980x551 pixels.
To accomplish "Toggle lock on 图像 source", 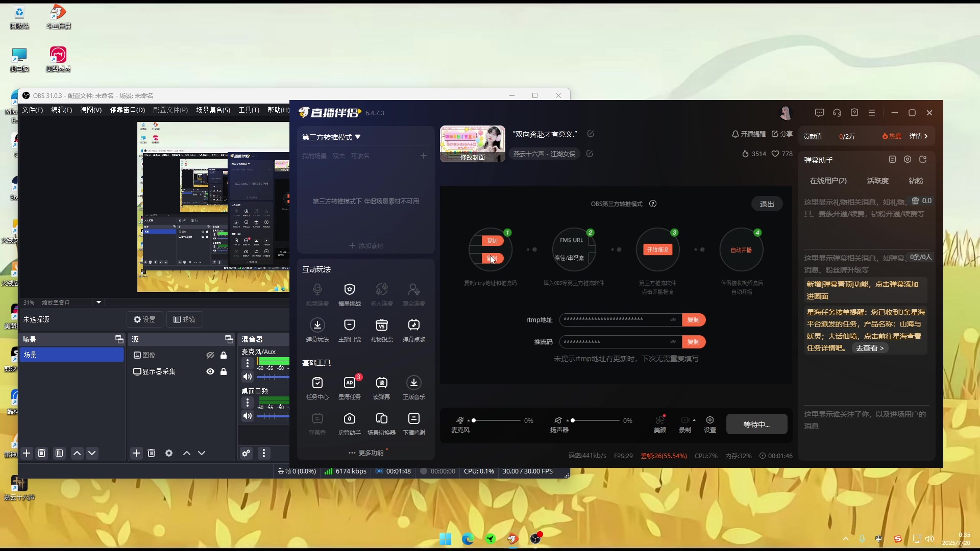I will pos(224,355).
